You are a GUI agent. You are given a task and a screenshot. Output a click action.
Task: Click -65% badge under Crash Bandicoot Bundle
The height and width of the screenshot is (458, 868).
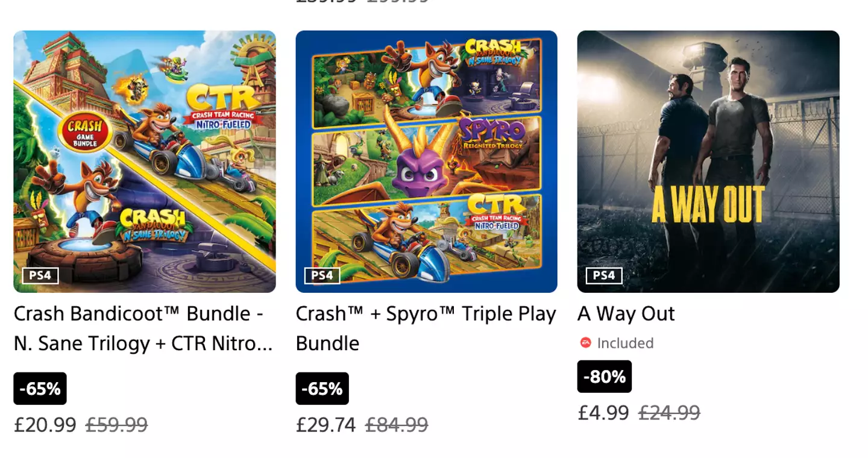pos(40,389)
